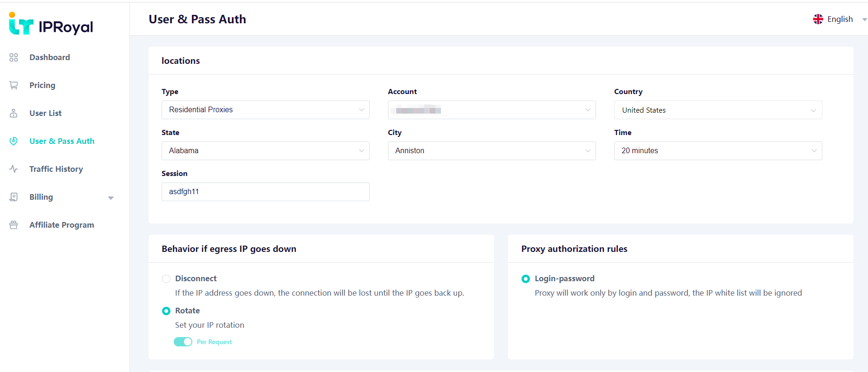Open the Country dropdown showing United States
This screenshot has width=868, height=372.
pyautogui.click(x=718, y=110)
